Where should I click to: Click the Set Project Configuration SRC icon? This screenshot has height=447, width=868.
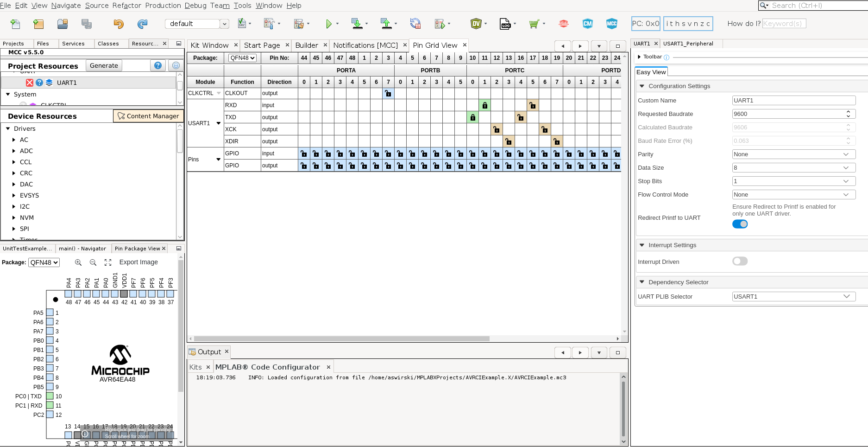[242, 24]
